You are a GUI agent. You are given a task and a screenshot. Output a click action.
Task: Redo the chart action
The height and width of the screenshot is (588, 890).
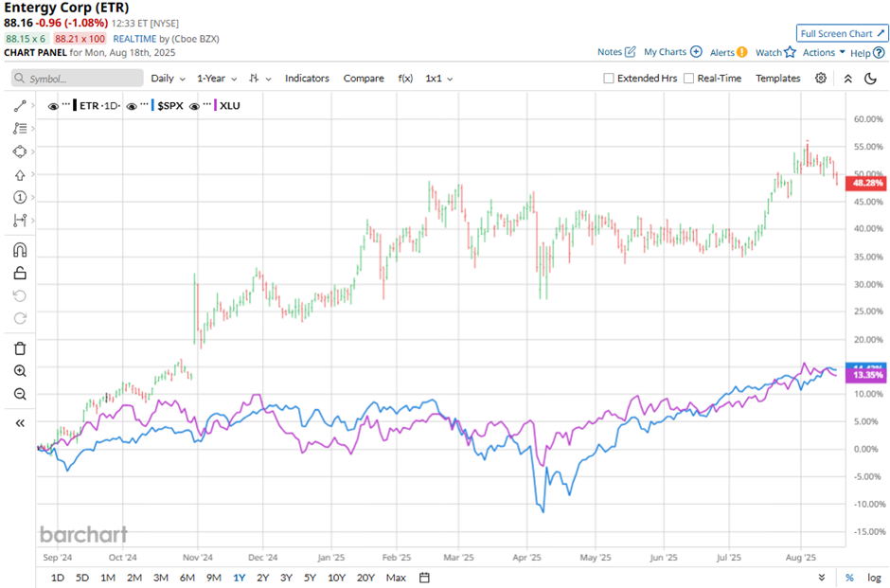[x=20, y=318]
